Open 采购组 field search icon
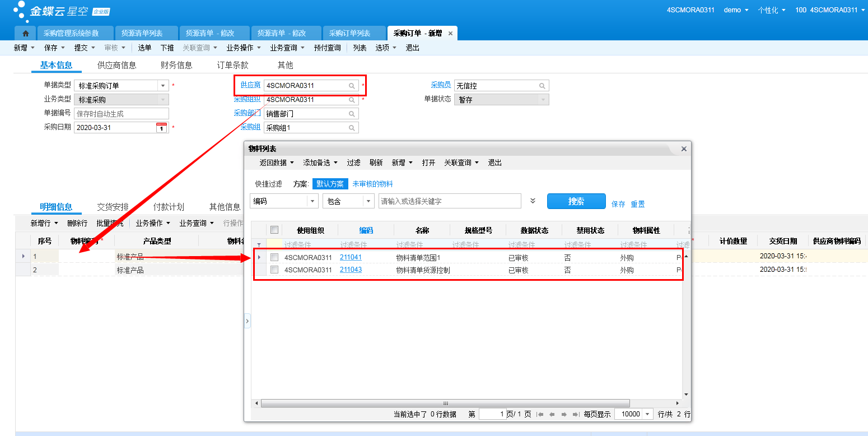The width and height of the screenshot is (868, 436). [x=352, y=128]
